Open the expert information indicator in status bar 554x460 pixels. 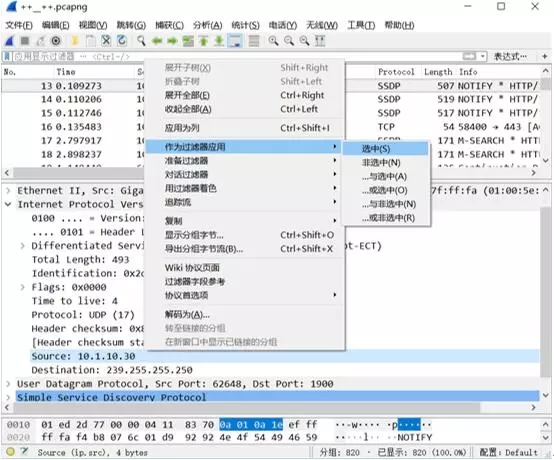tap(10, 451)
